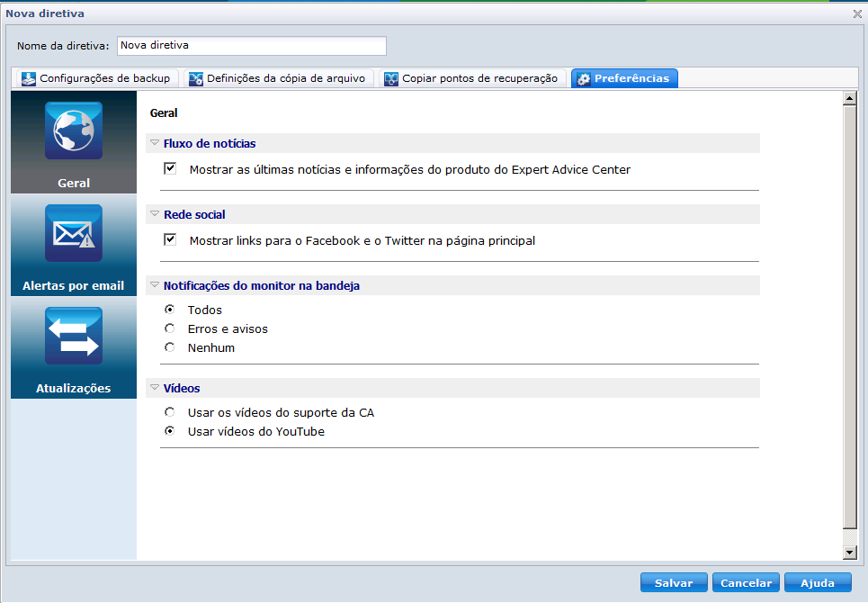Click the icon on Copiar pontos de recuperação tab
This screenshot has width=868, height=603.
[x=390, y=78]
